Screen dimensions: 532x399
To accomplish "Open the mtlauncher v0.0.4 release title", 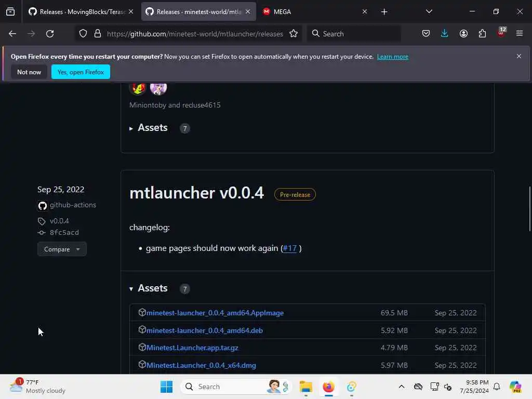I will 196,193.
